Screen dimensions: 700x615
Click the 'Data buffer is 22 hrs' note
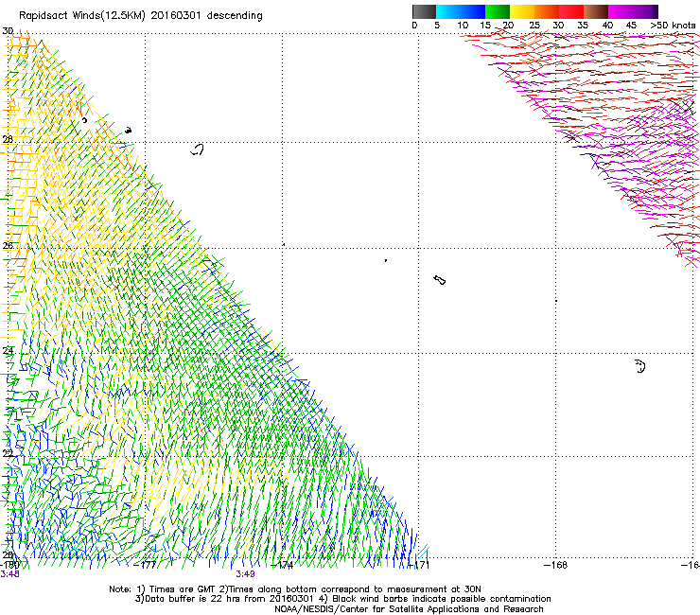[342, 599]
